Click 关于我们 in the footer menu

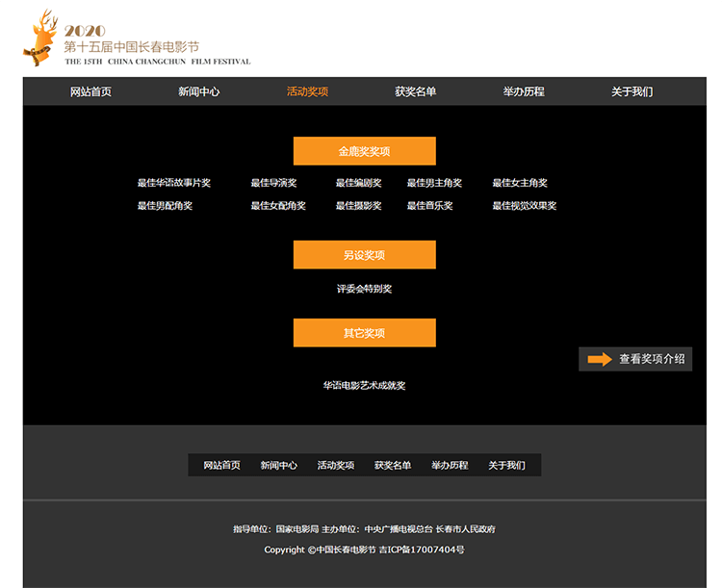pos(506,466)
